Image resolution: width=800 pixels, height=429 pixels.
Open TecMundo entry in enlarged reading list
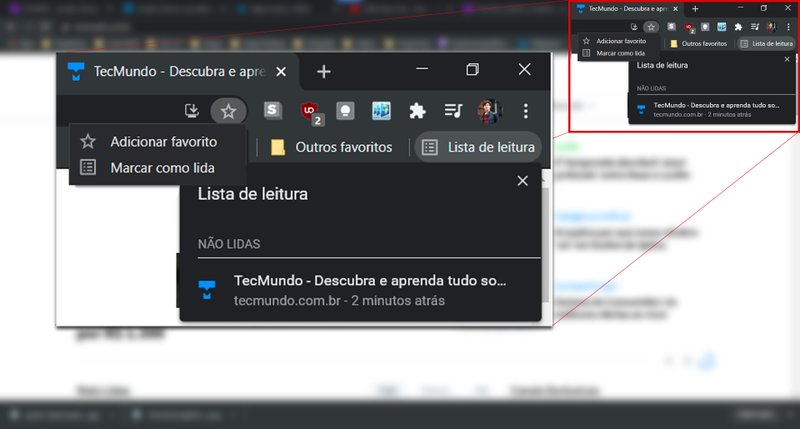(360, 290)
